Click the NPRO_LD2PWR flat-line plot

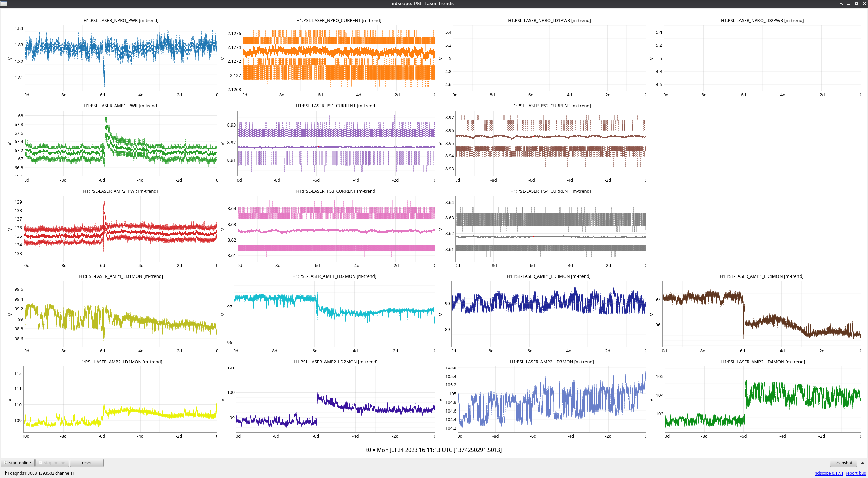[762, 58]
